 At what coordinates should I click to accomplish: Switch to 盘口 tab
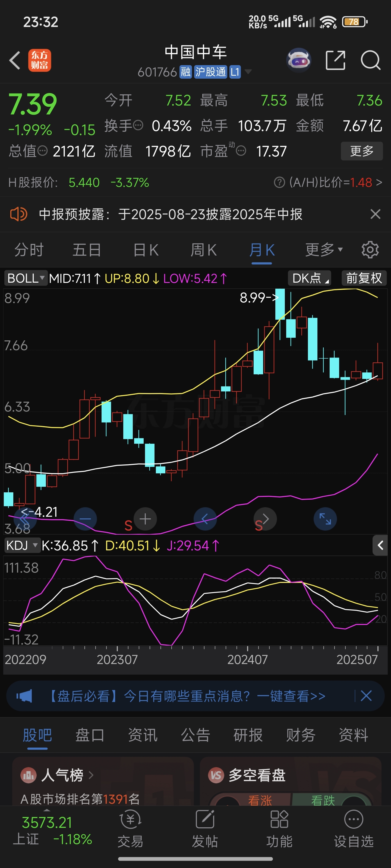(90, 735)
